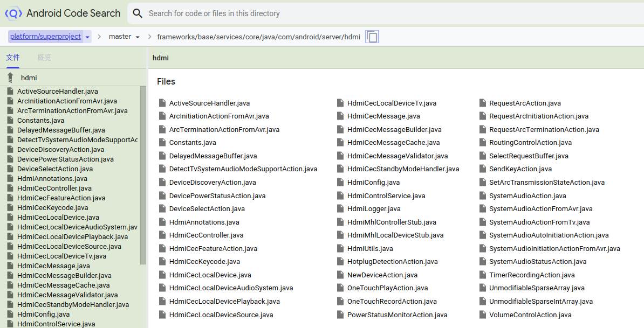This screenshot has height=328, width=644.
Task: Click file icon beside Constants.java in sidebar
Action: (10, 120)
